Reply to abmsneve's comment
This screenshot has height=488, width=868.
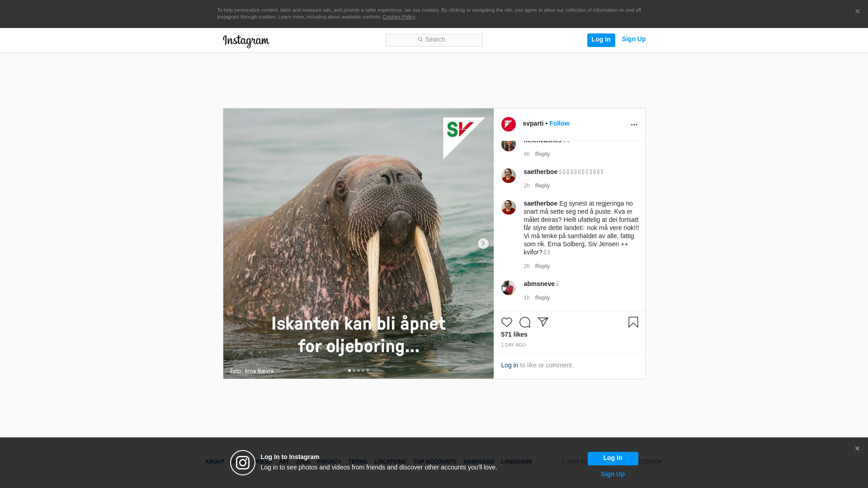tap(542, 298)
